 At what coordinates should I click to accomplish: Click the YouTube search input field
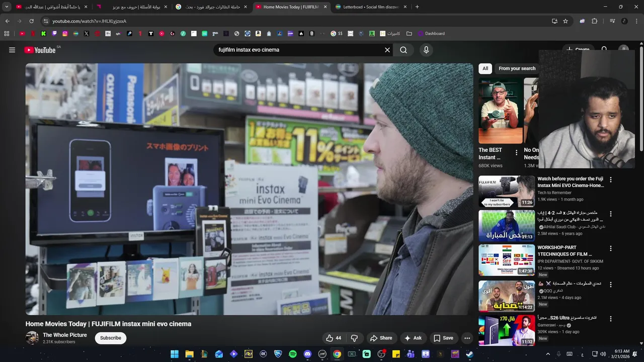[299, 50]
